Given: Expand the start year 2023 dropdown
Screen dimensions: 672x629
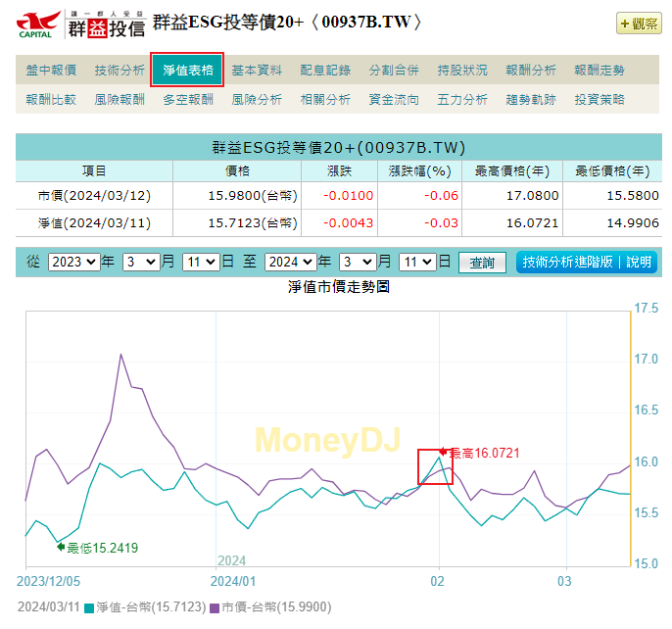Looking at the screenshot, I should point(73,263).
